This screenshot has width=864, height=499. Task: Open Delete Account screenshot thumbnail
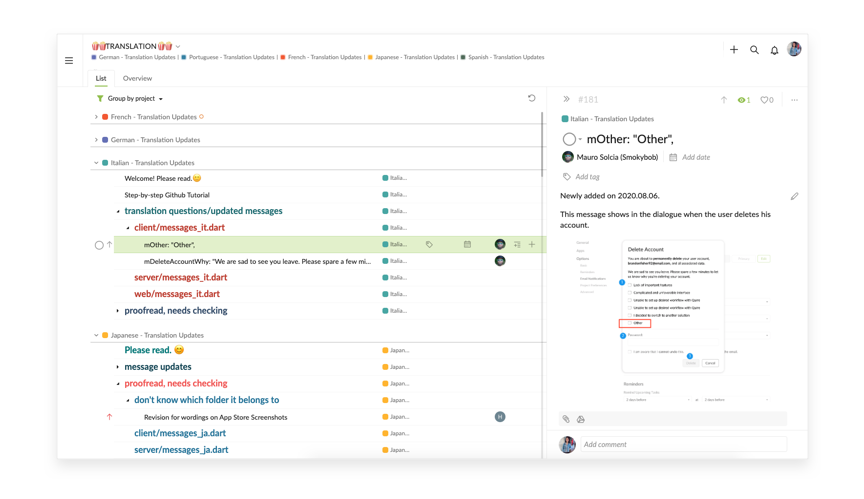point(672,322)
